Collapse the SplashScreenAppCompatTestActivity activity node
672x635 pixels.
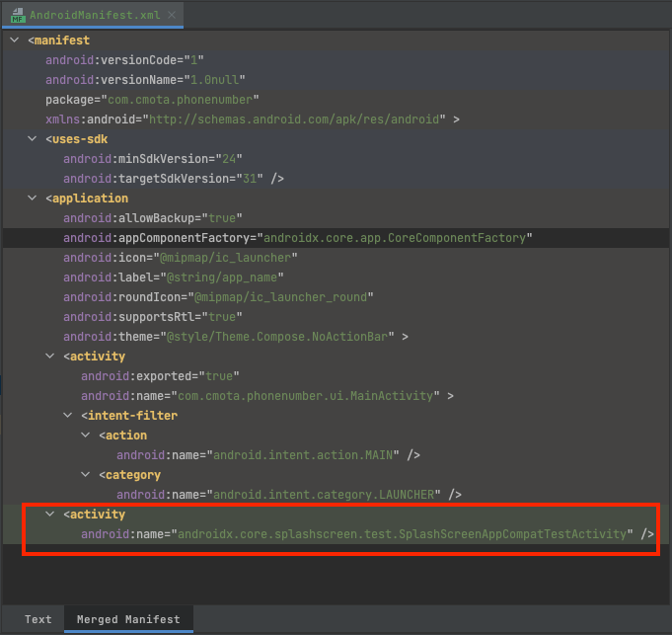point(50,514)
